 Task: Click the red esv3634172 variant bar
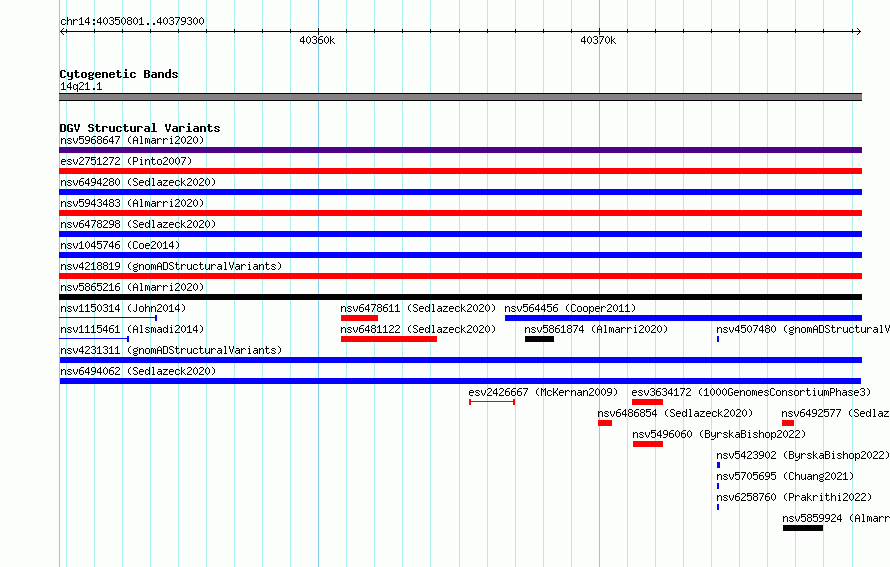[x=647, y=402]
